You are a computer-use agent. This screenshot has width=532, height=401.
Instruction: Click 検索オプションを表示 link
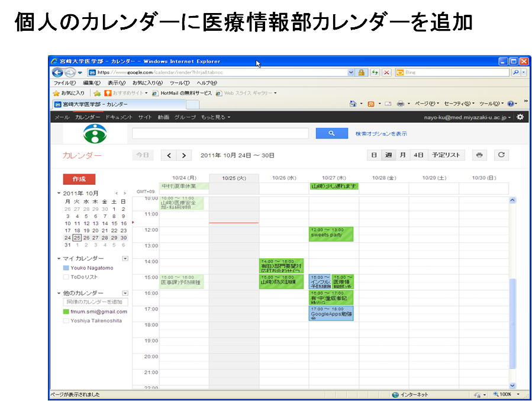pyautogui.click(x=381, y=134)
